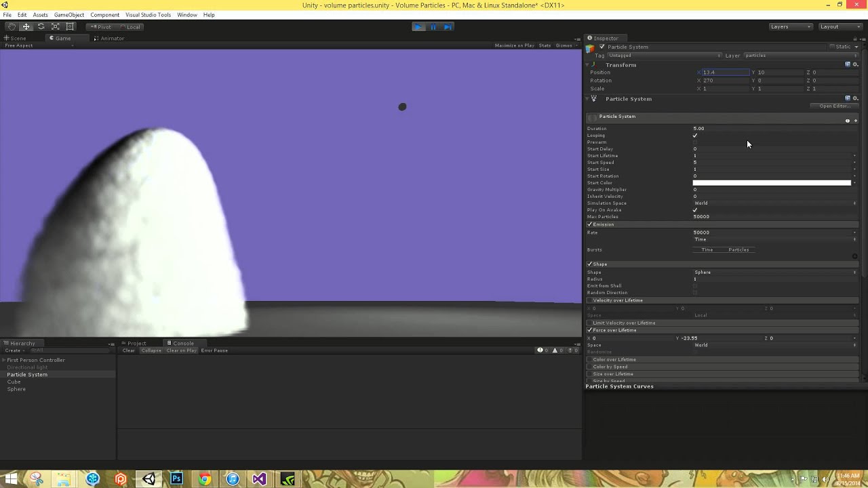Toggle the Static checkbox

click(x=833, y=47)
